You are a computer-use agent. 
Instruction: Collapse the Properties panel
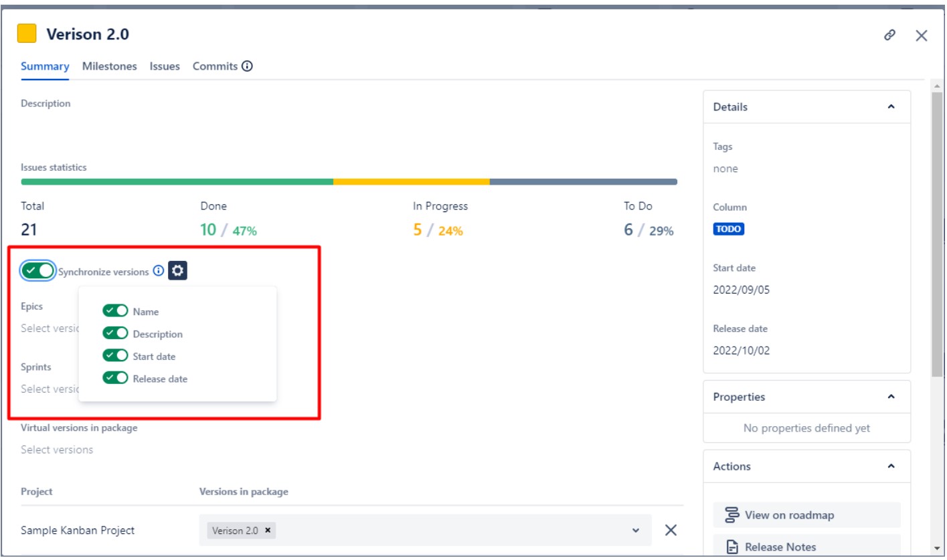[x=891, y=397]
